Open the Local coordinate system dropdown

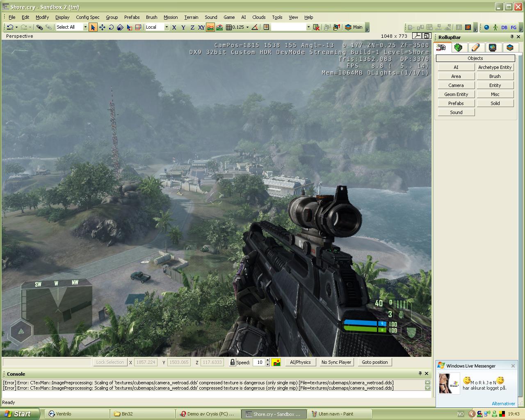point(167,27)
